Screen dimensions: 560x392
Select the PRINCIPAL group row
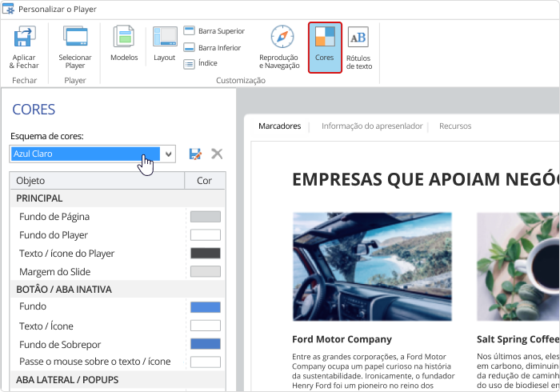pyautogui.click(x=118, y=198)
